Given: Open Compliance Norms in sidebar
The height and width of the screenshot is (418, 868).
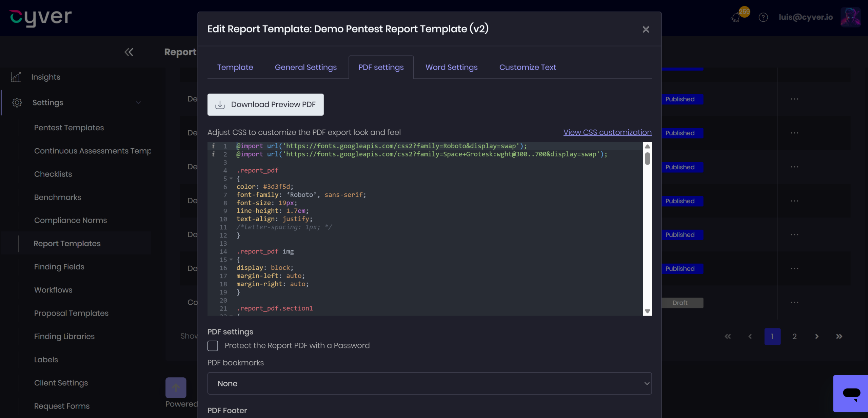Looking at the screenshot, I should pos(71,220).
